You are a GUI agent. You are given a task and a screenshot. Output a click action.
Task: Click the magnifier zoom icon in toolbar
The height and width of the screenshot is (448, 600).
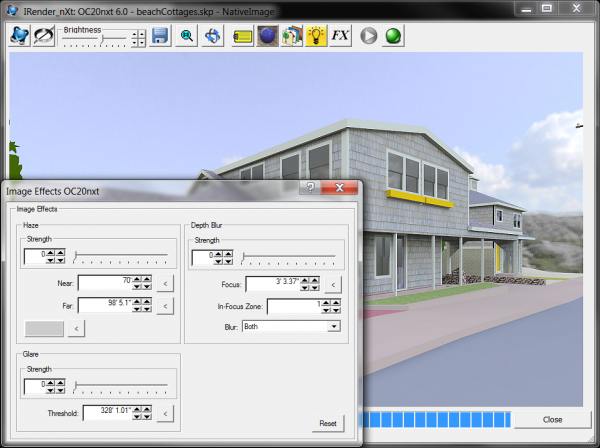point(187,36)
